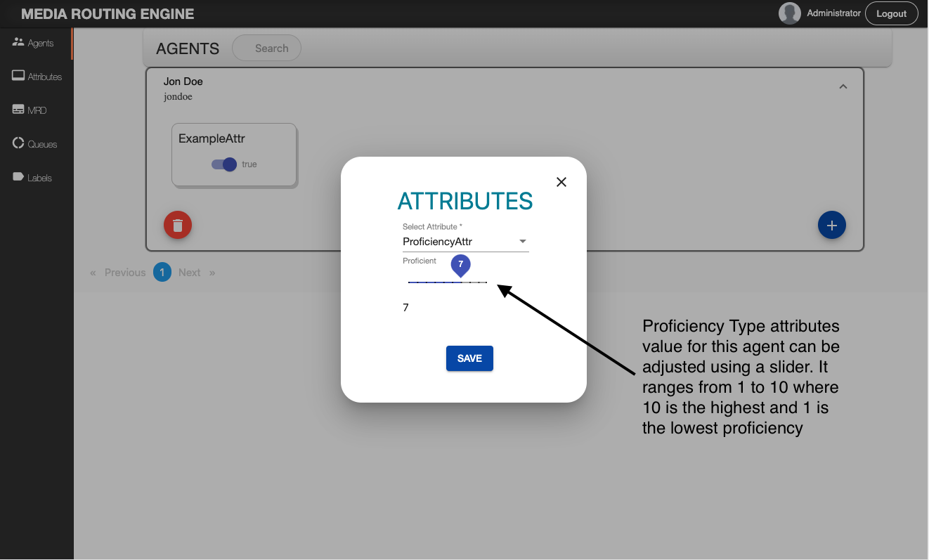Viewport: 929px width, 560px height.
Task: Go to page 1 in pagination
Action: tap(162, 273)
